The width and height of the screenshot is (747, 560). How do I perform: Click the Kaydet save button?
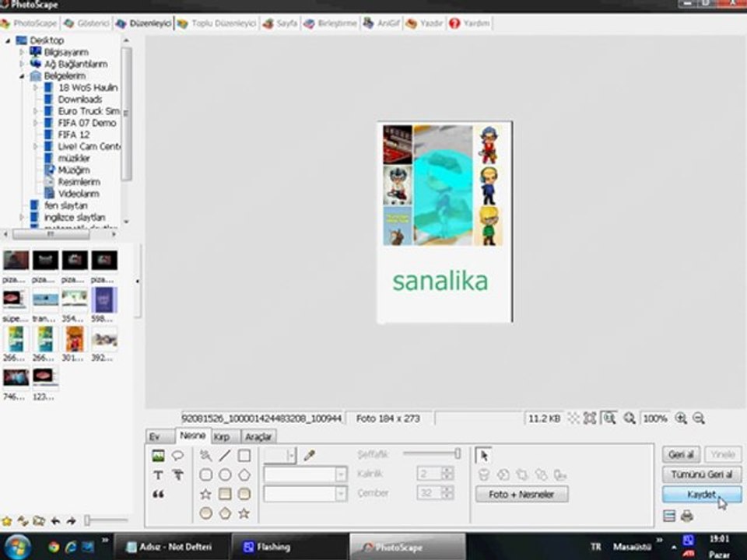coord(702,495)
